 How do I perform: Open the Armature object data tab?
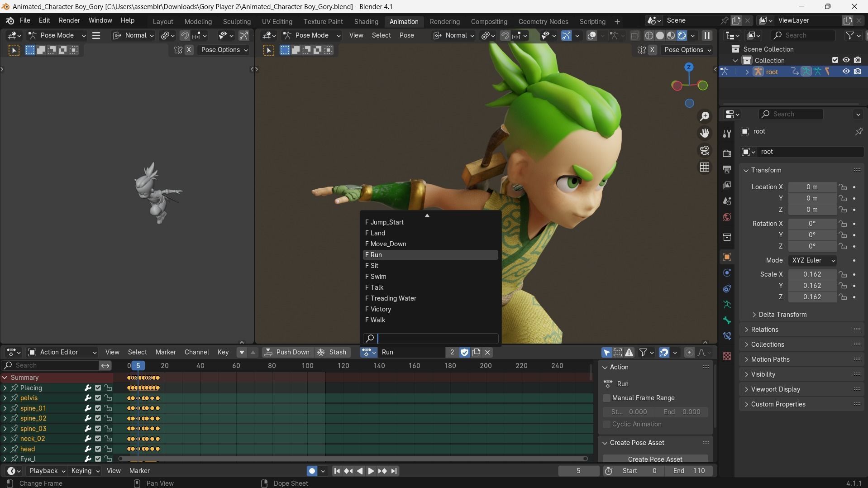727,305
